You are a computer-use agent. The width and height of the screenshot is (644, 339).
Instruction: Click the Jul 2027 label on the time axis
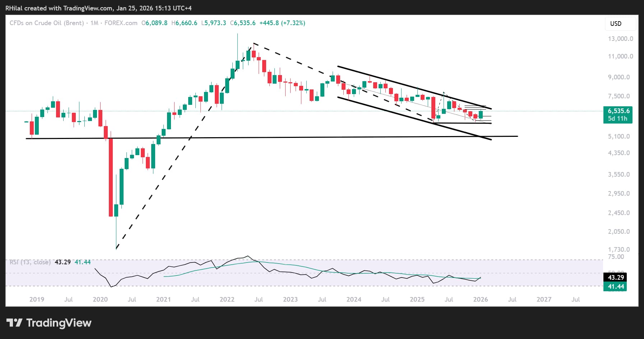click(576, 299)
